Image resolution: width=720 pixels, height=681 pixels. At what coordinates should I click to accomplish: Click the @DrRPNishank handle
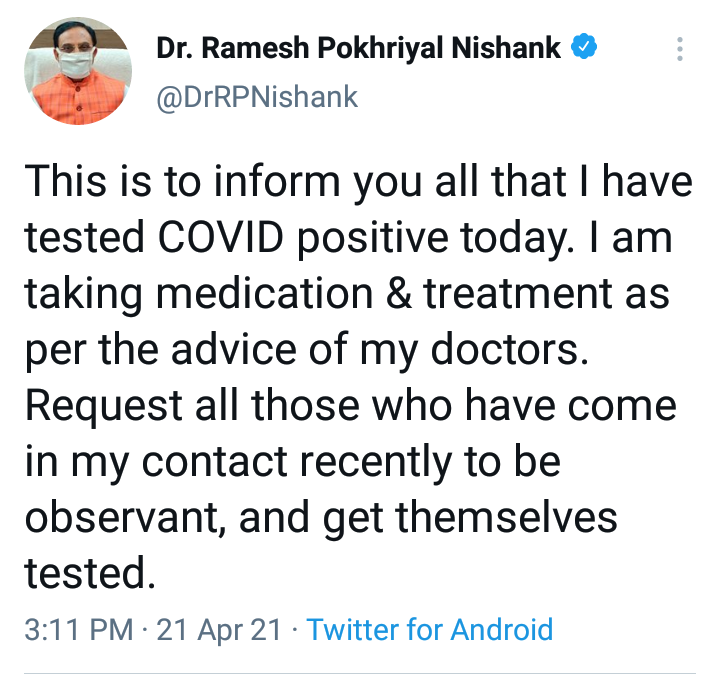256,97
